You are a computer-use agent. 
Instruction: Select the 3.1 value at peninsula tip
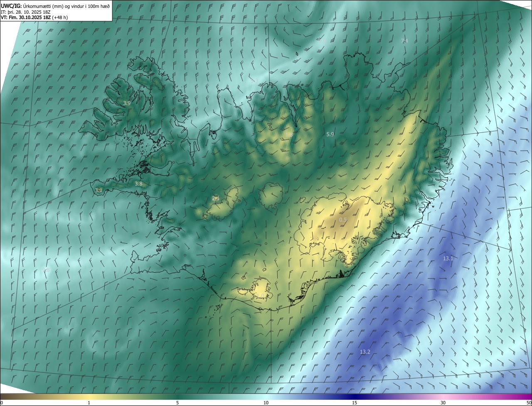(x=99, y=190)
